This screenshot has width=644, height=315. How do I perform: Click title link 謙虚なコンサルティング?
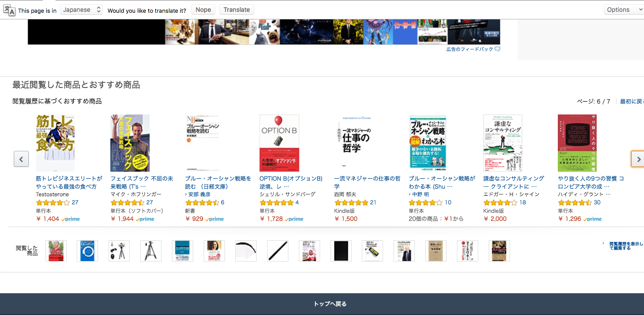[514, 183]
